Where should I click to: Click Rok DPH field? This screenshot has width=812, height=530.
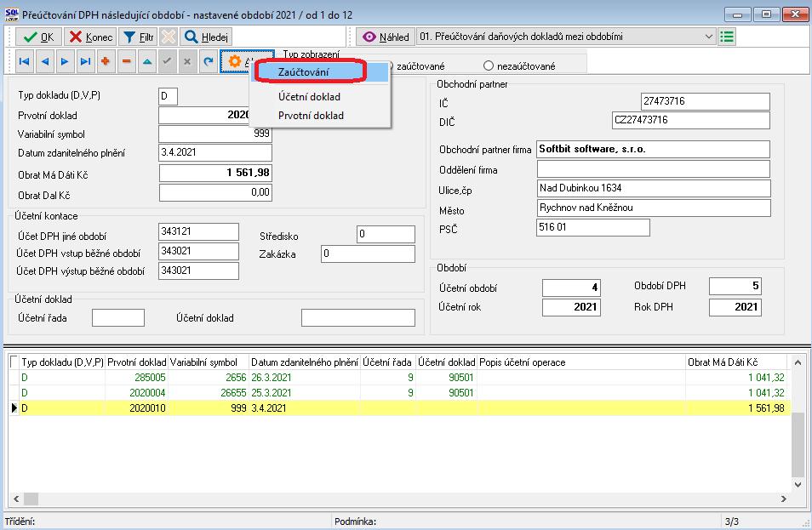[x=735, y=307]
